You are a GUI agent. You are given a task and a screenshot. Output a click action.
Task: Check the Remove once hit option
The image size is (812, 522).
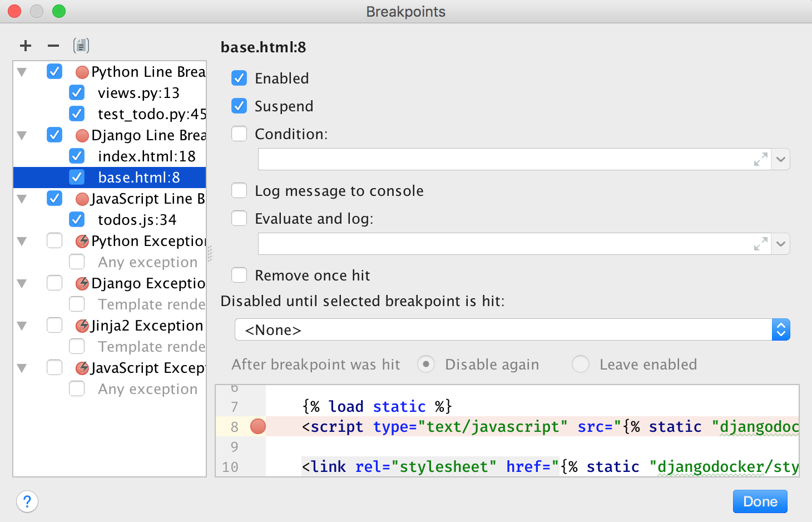tap(239, 275)
